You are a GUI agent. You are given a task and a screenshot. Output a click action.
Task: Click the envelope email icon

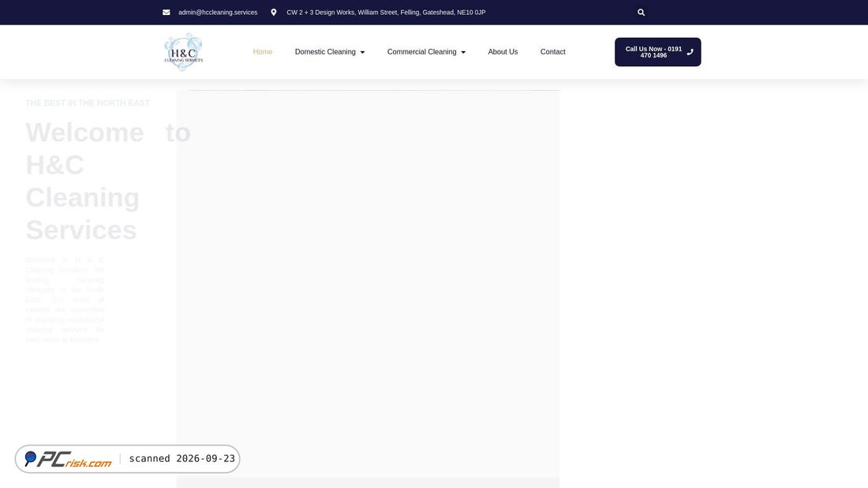[166, 12]
